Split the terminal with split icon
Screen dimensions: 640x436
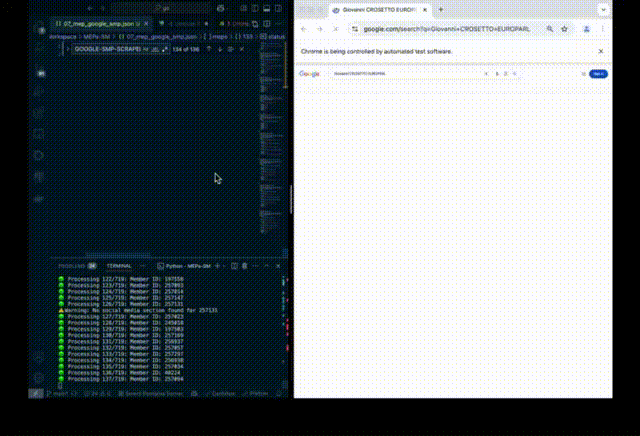tap(234, 266)
